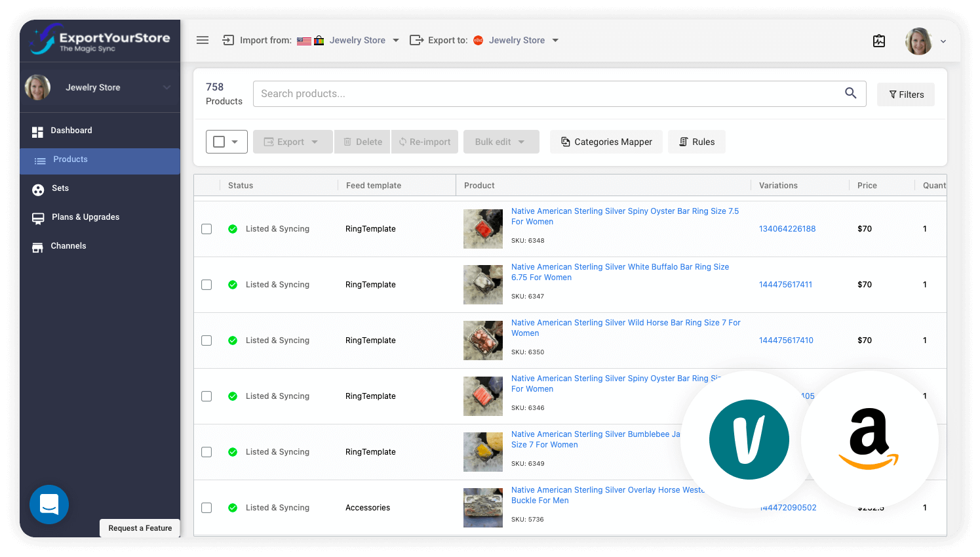Open the Export to store dropdown arrow
980x557 pixels.
555,40
